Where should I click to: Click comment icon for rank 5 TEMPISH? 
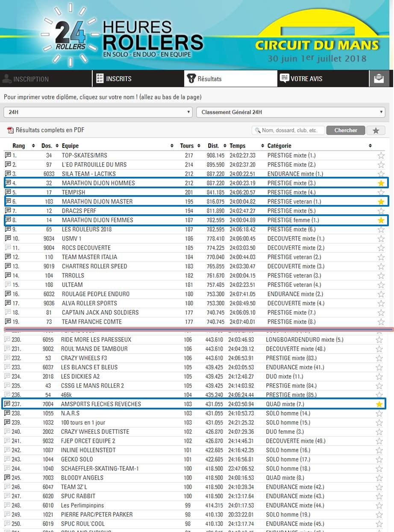[8, 192]
